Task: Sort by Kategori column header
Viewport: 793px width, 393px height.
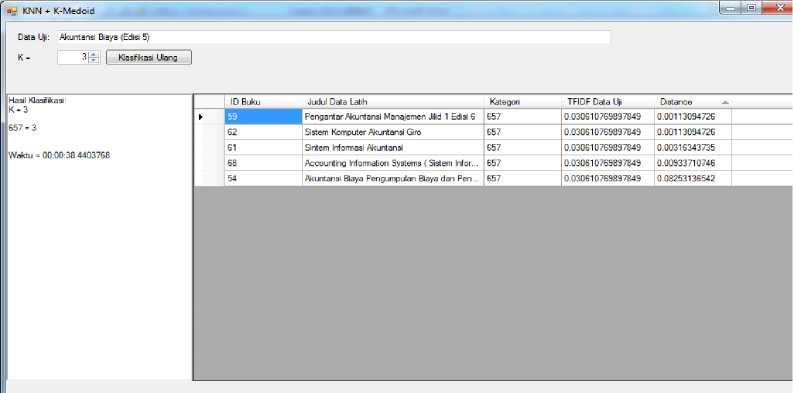Action: click(522, 102)
